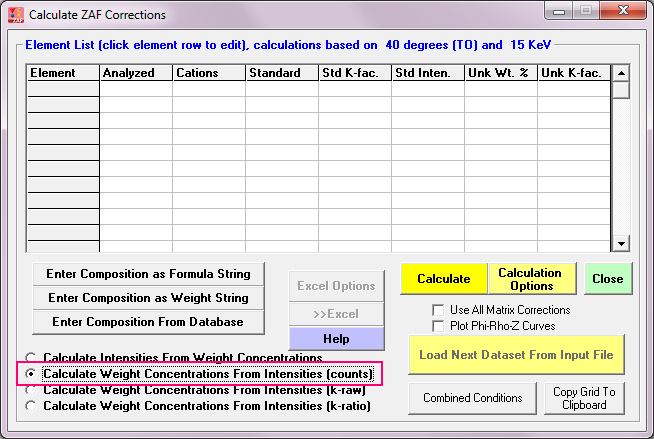
Task: Click the Standard column header
Action: (281, 73)
